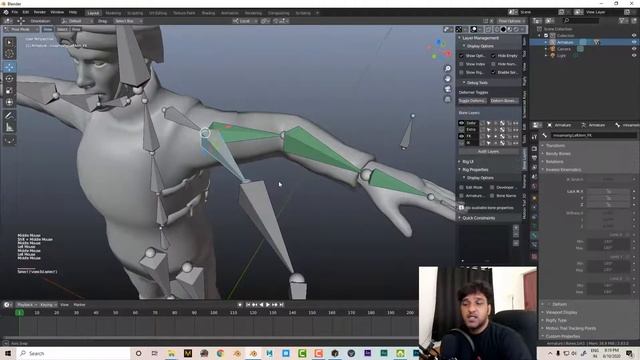Screen dimensions: 640x360
Task: Click the Blender icon in Windows taskbar
Action: coord(253,353)
